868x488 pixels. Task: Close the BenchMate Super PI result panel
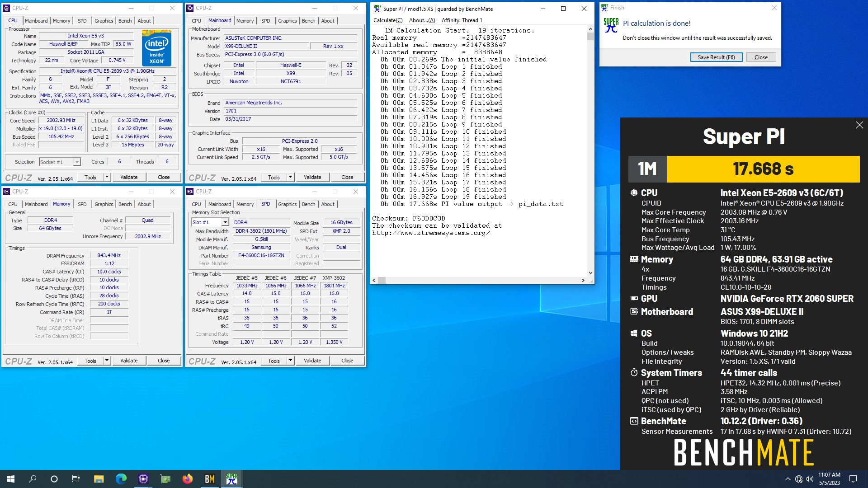[859, 125]
